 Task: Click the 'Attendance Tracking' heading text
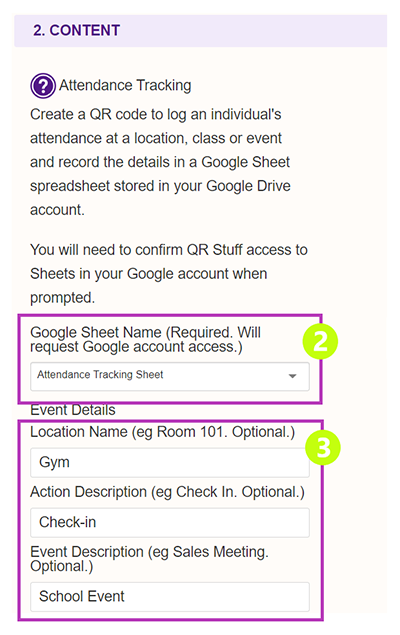(125, 85)
